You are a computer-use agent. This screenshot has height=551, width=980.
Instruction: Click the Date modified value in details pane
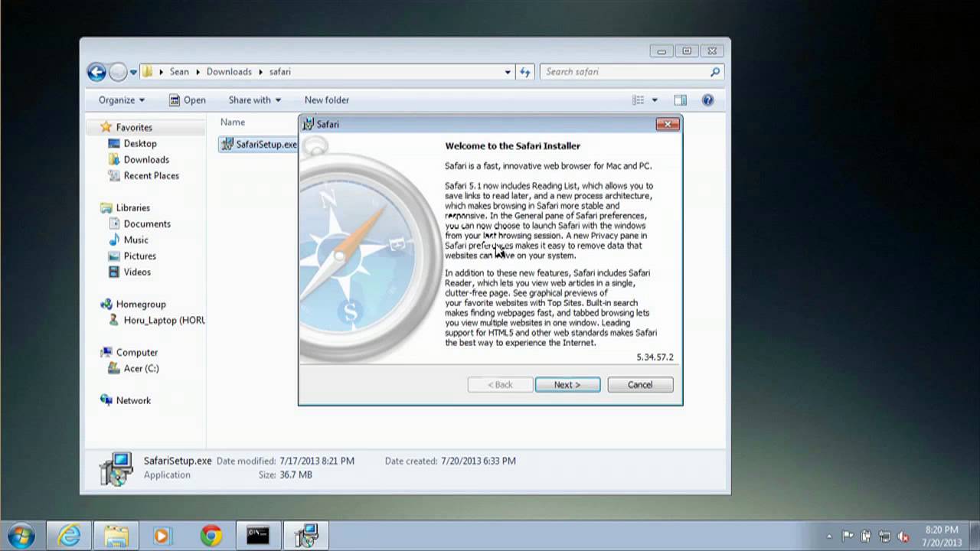point(317,461)
